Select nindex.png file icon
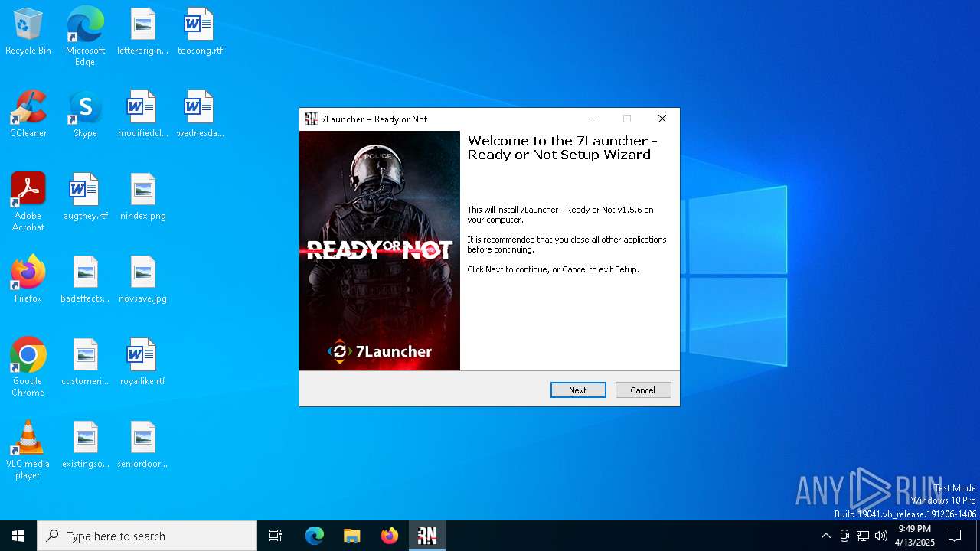 pyautogui.click(x=142, y=197)
